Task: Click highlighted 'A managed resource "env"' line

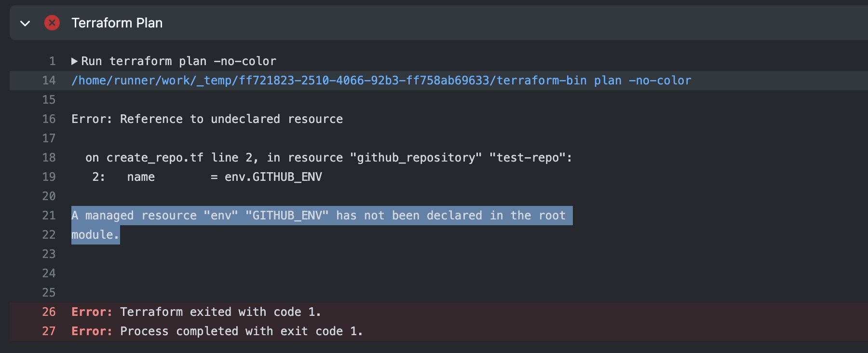Action: (322, 216)
